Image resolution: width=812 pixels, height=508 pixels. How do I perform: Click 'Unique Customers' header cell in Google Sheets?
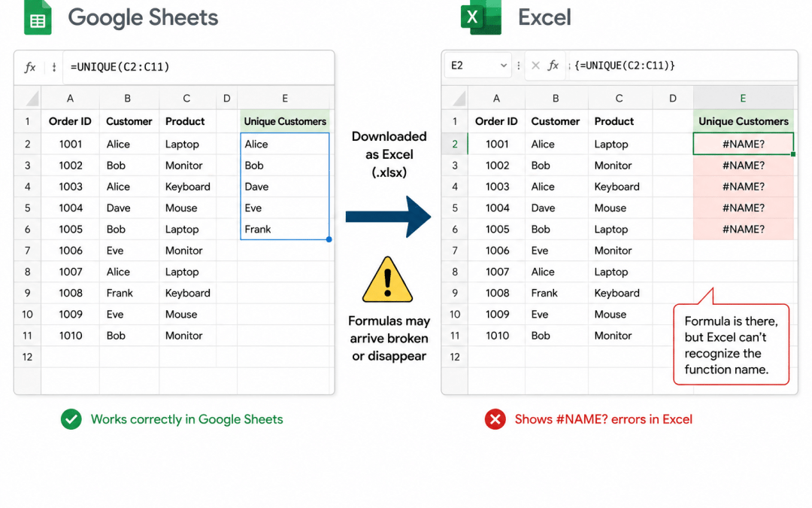pyautogui.click(x=285, y=121)
